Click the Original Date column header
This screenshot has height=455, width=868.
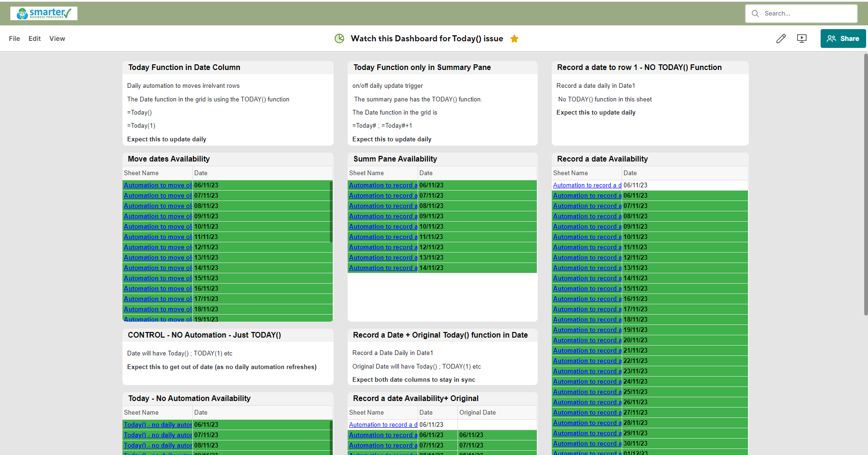[x=478, y=413]
